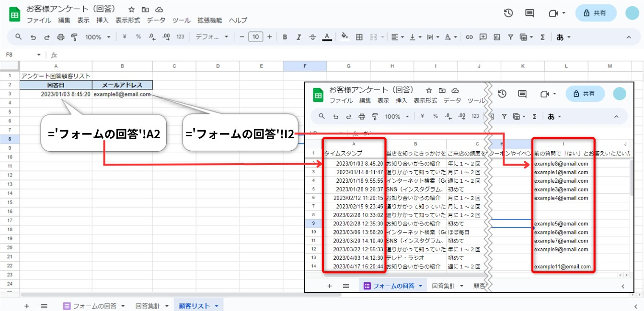This screenshot has width=644, height=311.
Task: Click the font size input field
Action: click(256, 37)
